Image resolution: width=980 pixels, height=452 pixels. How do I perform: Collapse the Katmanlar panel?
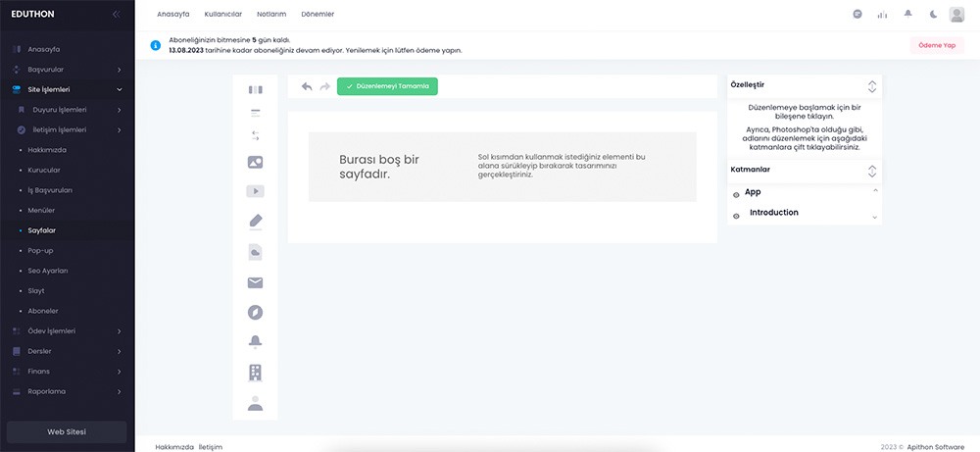[871, 170]
